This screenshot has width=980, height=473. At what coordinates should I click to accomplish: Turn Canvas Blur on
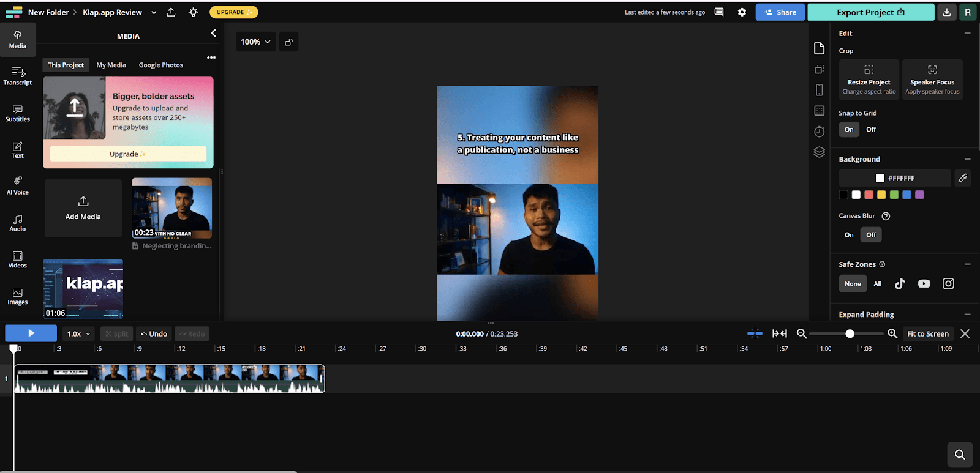pos(849,234)
